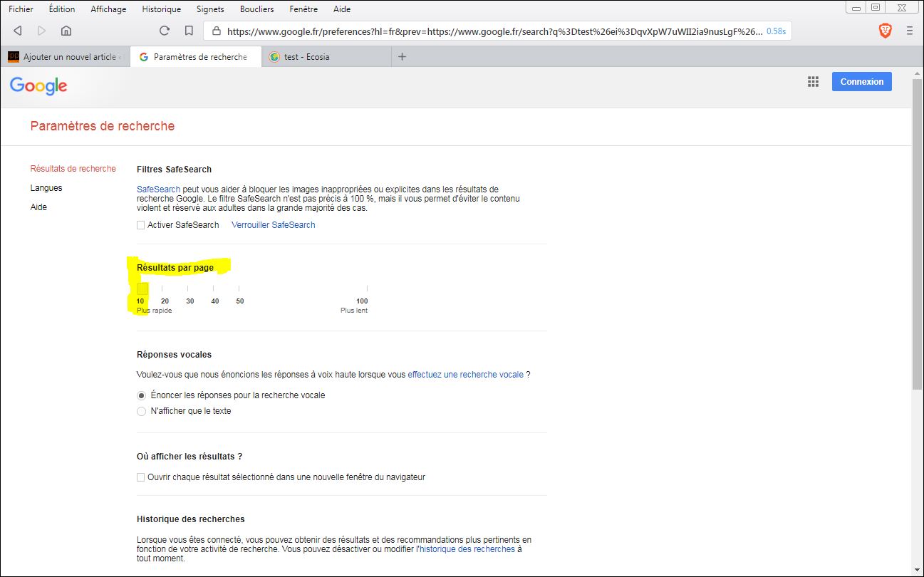
Task: Open Langues in the left sidebar
Action: (46, 188)
